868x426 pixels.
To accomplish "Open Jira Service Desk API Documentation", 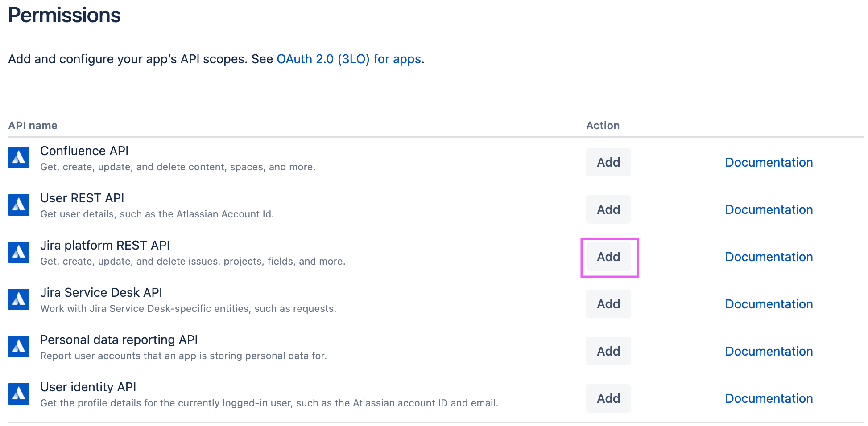I will [x=769, y=304].
